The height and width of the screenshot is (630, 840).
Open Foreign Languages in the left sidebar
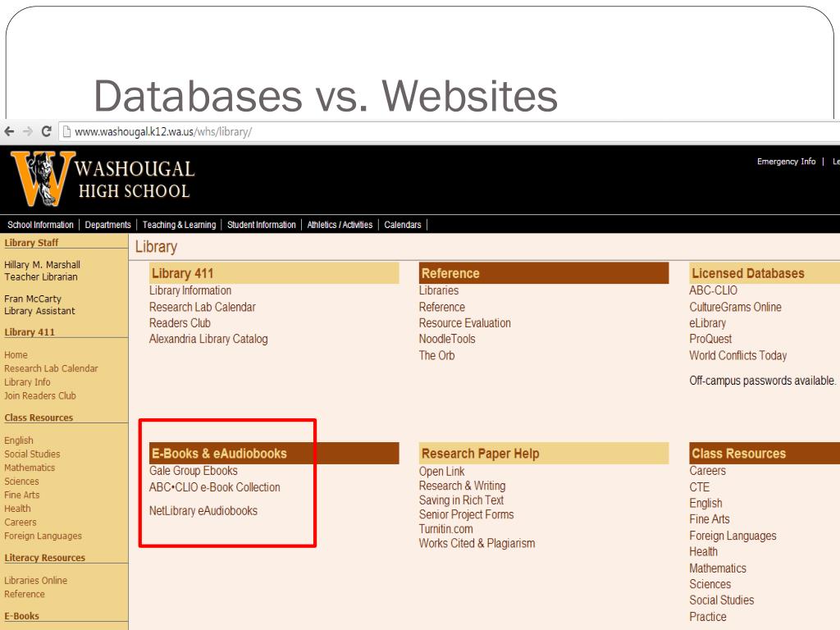click(x=43, y=536)
